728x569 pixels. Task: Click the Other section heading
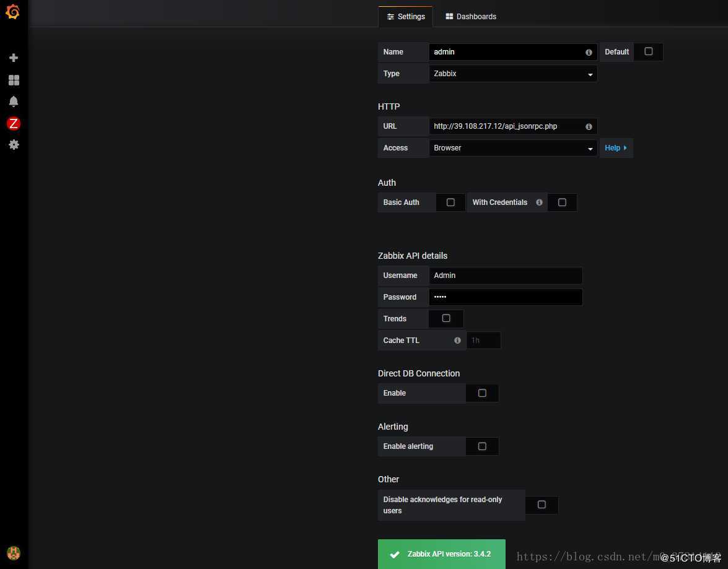(388, 479)
